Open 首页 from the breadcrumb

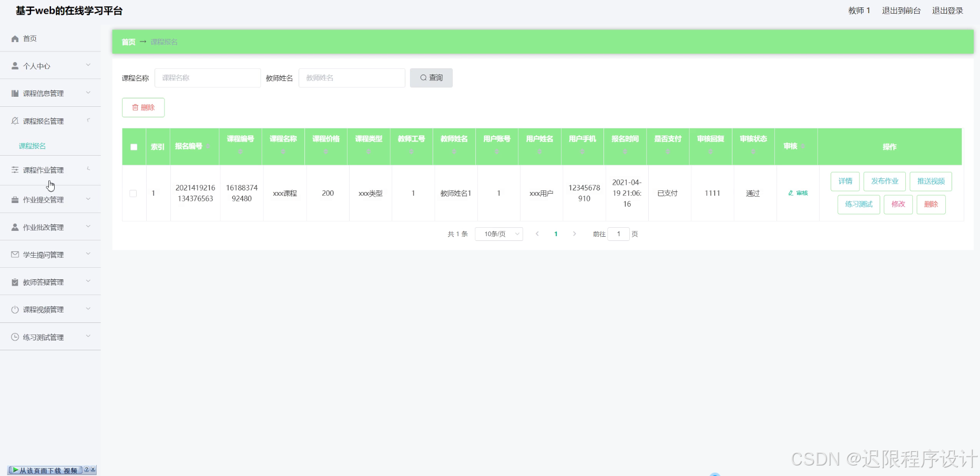[128, 42]
